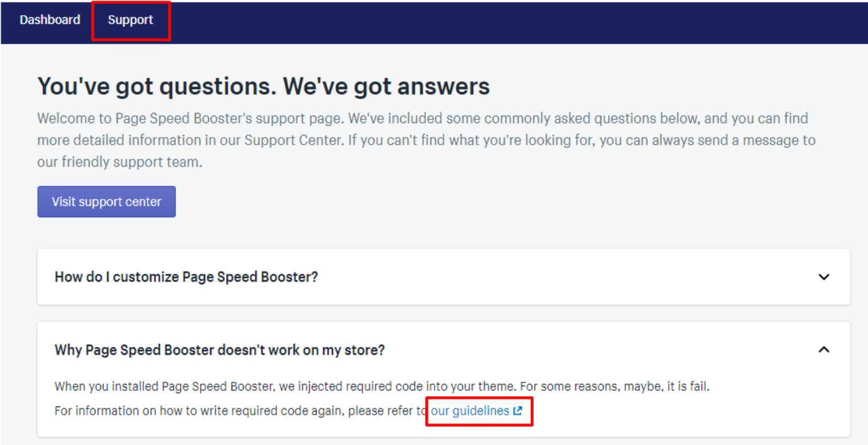This screenshot has width=868, height=445.
Task: Click the For information on how to write text
Action: click(241, 411)
